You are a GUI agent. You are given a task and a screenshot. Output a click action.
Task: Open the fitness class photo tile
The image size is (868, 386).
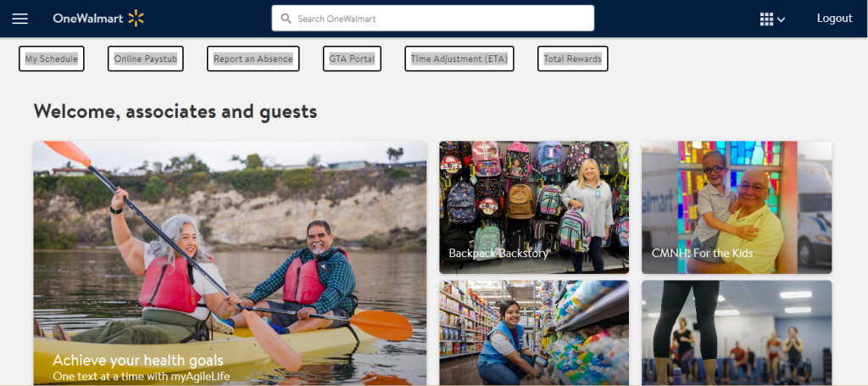[737, 333]
